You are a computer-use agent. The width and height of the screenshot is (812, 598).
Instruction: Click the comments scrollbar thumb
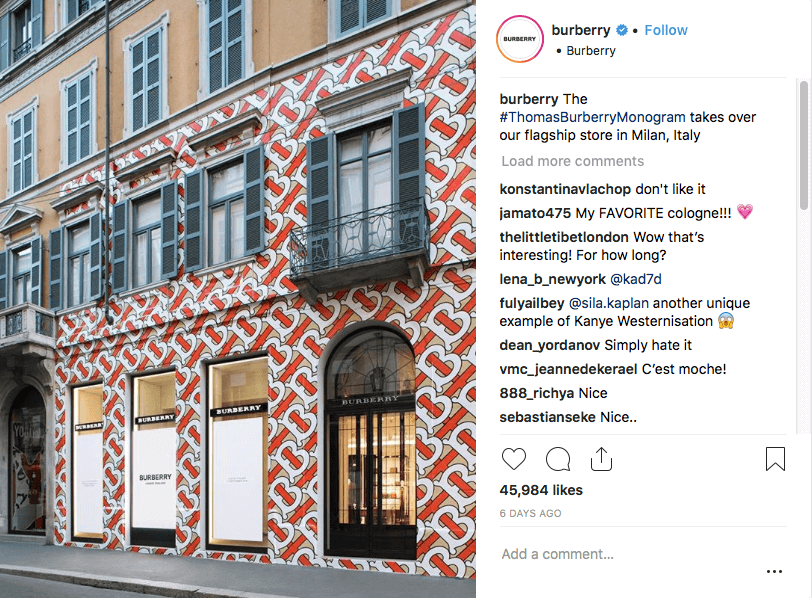point(804,145)
